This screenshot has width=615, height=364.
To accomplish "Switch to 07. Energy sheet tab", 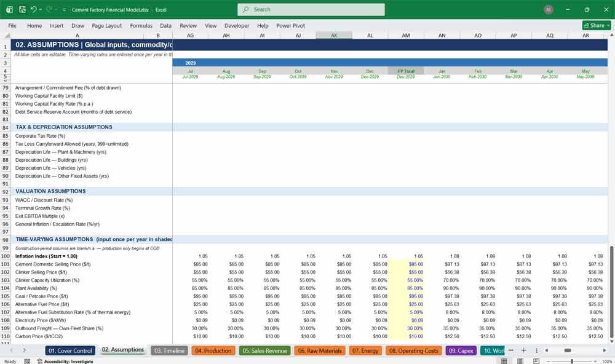I will pyautogui.click(x=365, y=350).
